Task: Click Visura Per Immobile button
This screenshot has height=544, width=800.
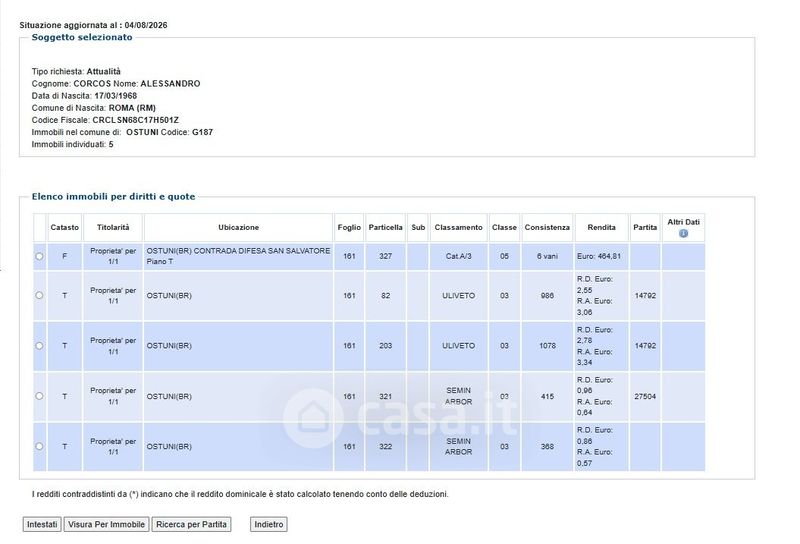Action: tap(106, 524)
